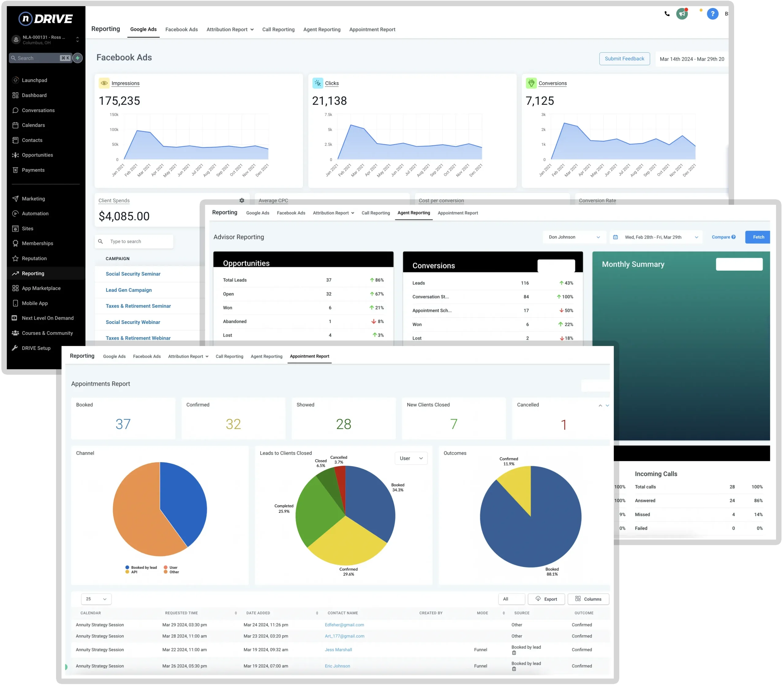Click the Impressions eye icon

tap(104, 83)
